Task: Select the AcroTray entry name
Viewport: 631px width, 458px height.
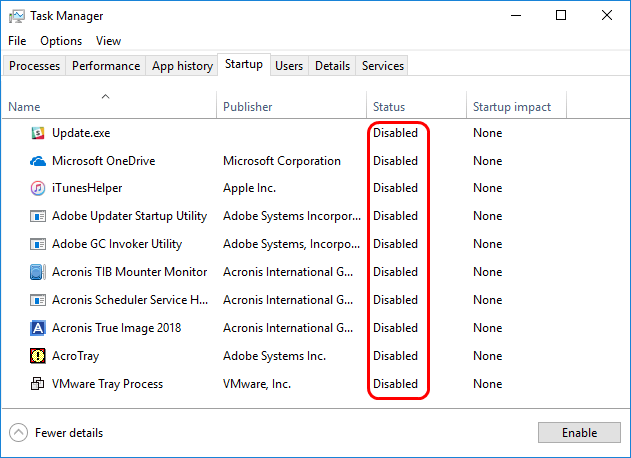Action: tap(76, 356)
